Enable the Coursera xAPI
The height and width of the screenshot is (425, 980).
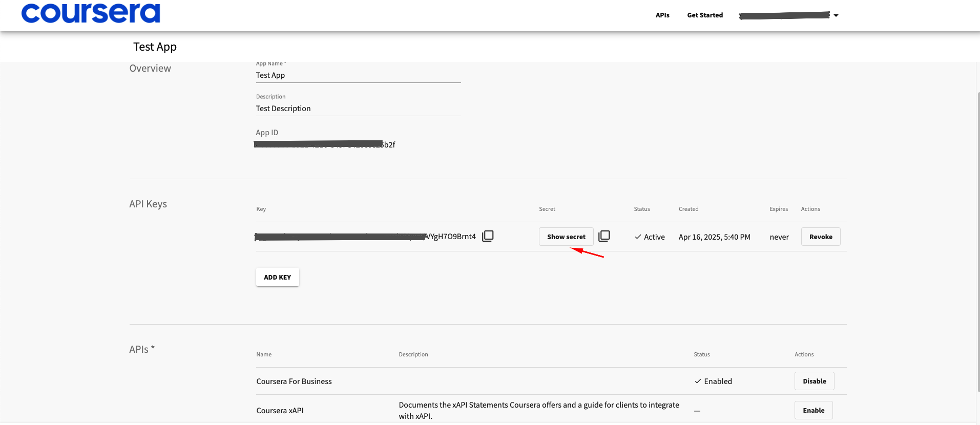click(x=814, y=410)
